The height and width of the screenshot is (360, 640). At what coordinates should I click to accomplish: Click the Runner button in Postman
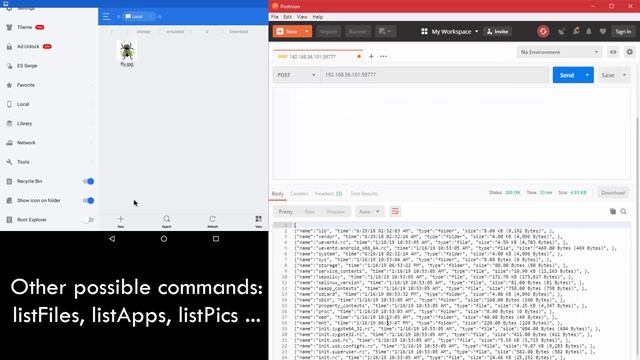(x=358, y=31)
